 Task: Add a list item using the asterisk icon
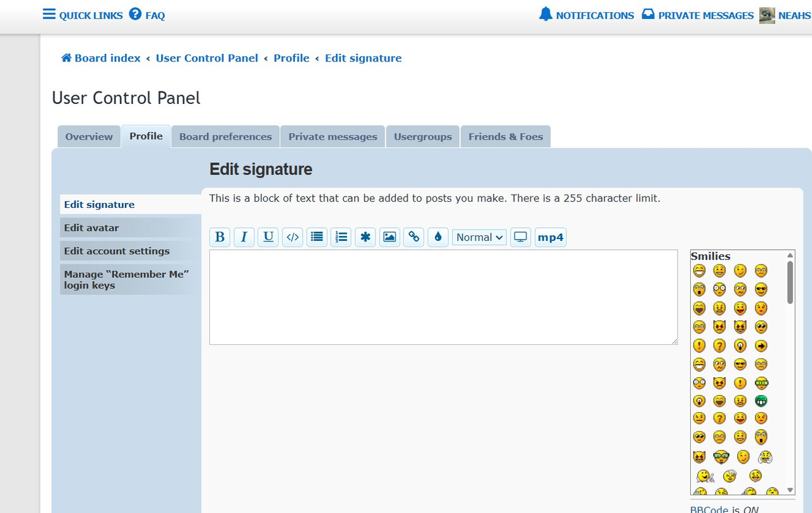point(365,237)
